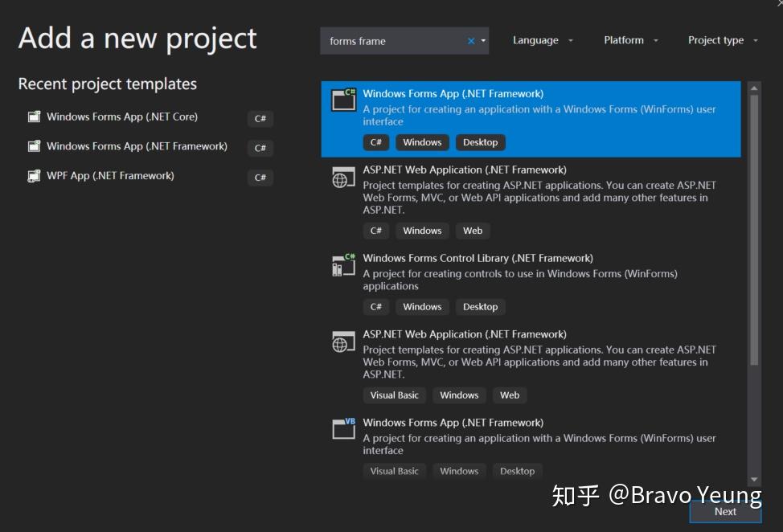Click the C# Windows Forms App template icon
Image resolution: width=783 pixels, height=532 pixels.
coord(343,100)
